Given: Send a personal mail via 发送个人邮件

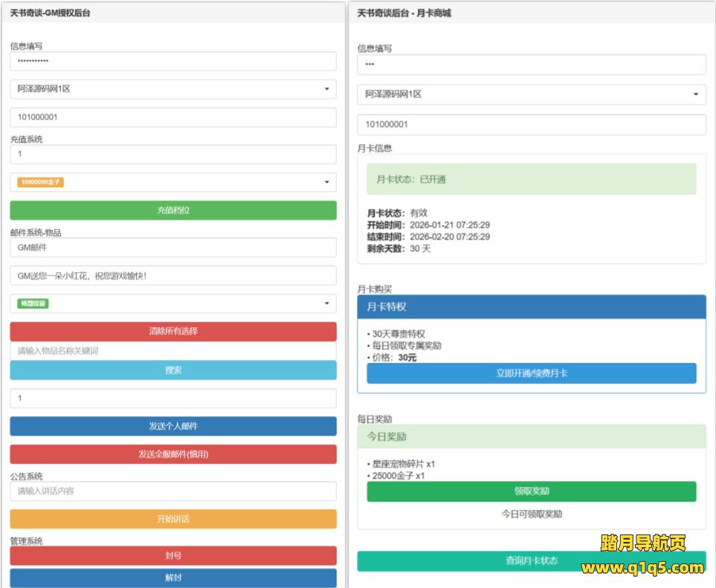Looking at the screenshot, I should tap(172, 424).
